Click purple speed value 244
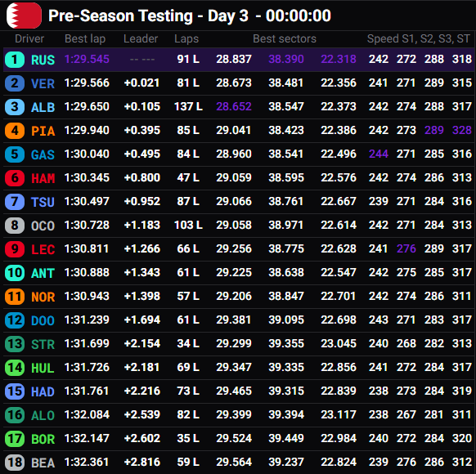Image resolution: width=476 pixels, height=474 pixels. click(x=379, y=154)
